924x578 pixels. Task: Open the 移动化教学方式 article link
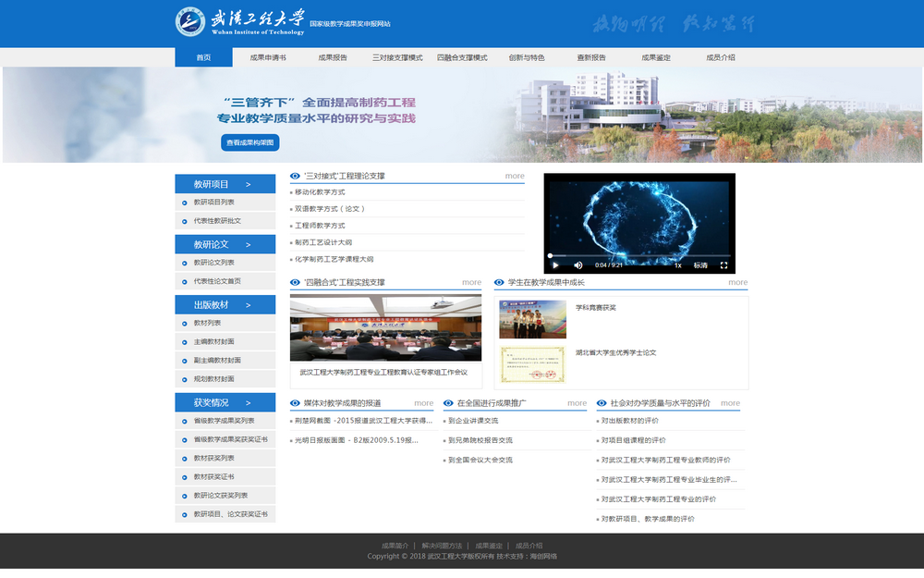pyautogui.click(x=320, y=192)
